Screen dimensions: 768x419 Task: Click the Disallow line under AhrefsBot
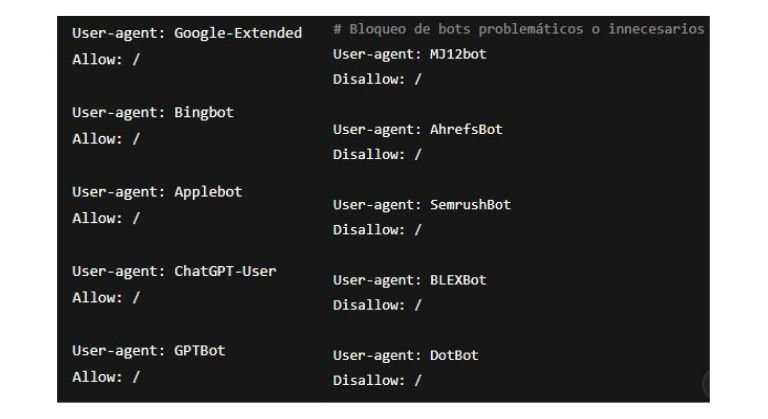(377, 154)
